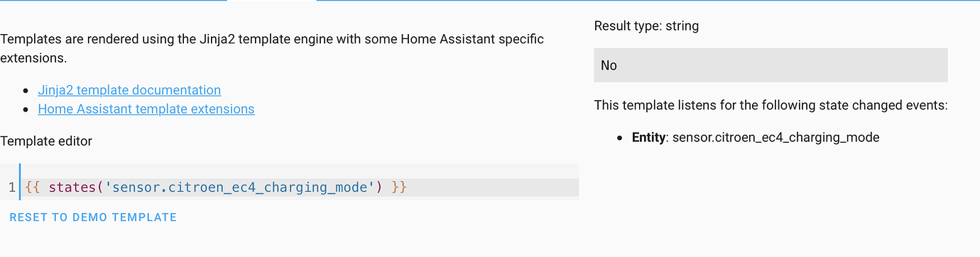Click the closing }} braces in the template
Screen dimensions: 980x257
tap(399, 187)
